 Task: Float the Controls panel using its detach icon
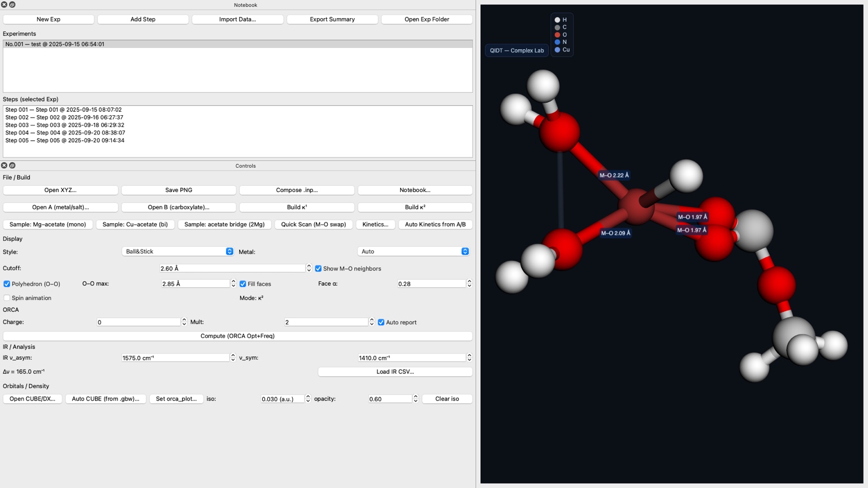12,165
